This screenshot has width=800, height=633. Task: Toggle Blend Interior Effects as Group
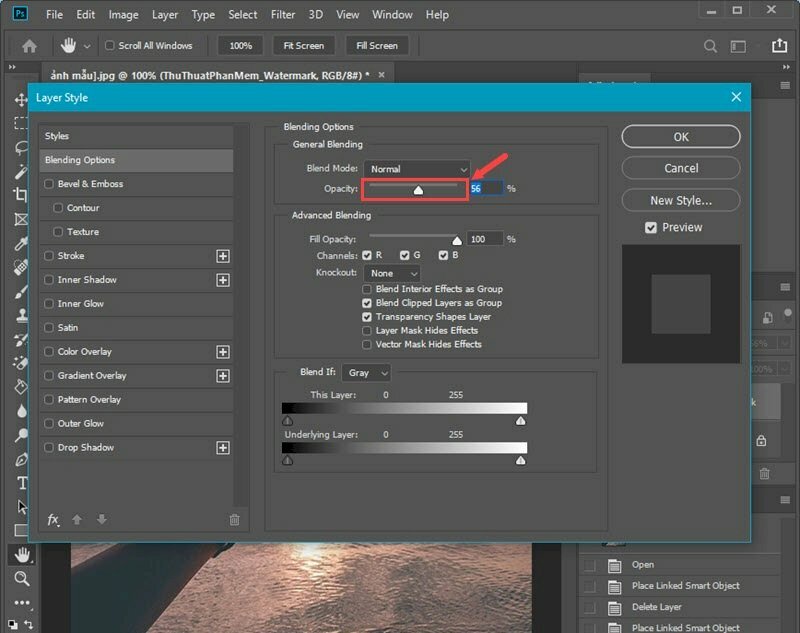[367, 289]
